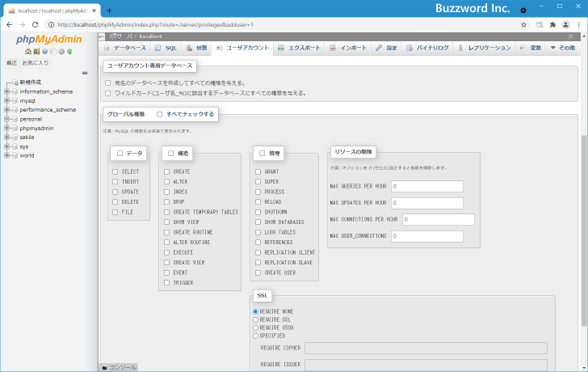Enable the CREATE TEMPORARY TABLES privilege

tap(167, 212)
